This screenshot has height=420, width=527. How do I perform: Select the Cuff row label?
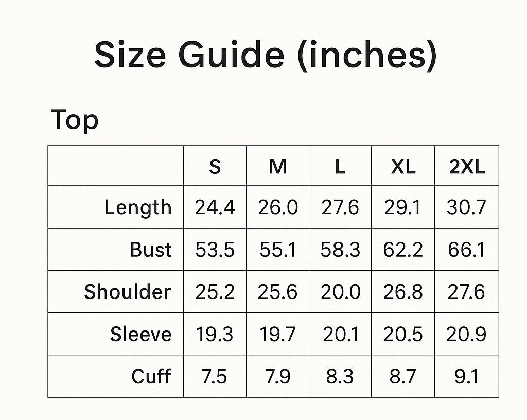click(x=151, y=376)
